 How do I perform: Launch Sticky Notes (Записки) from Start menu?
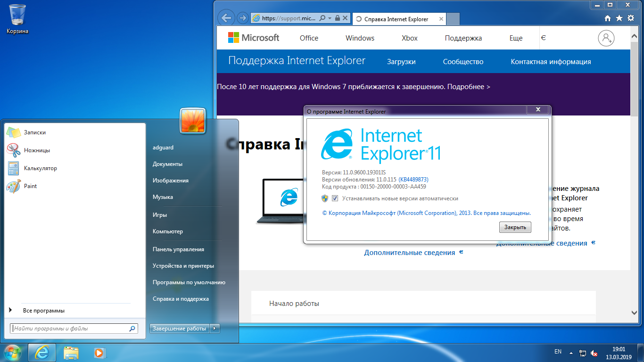75,133
